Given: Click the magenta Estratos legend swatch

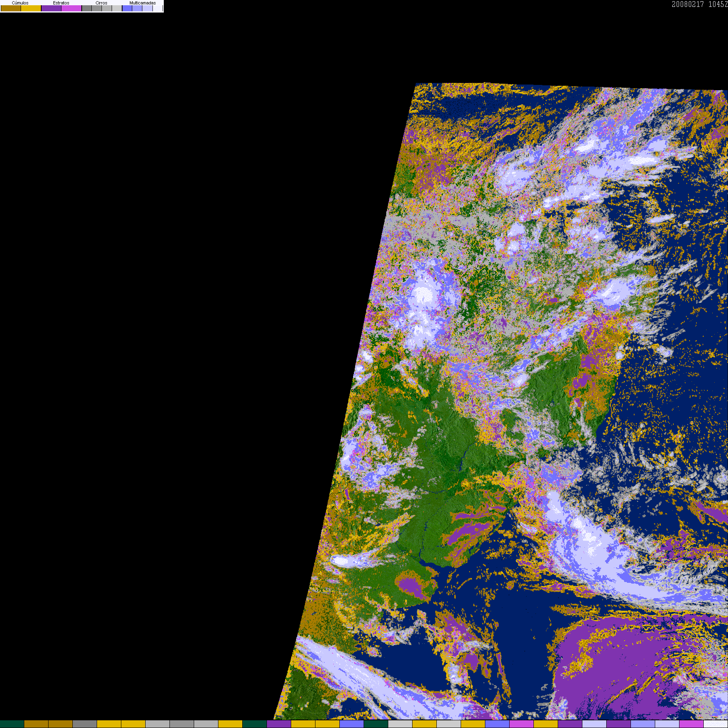Looking at the screenshot, I should tap(71, 8).
